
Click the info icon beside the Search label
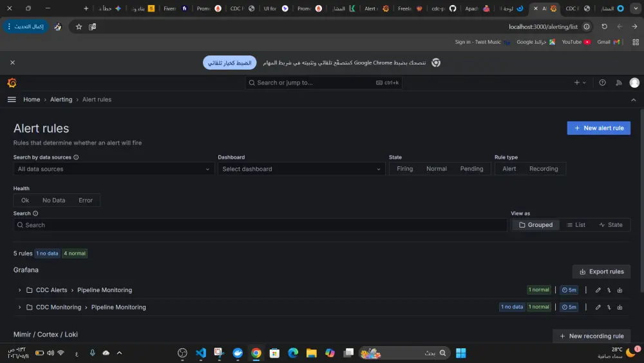pos(35,213)
